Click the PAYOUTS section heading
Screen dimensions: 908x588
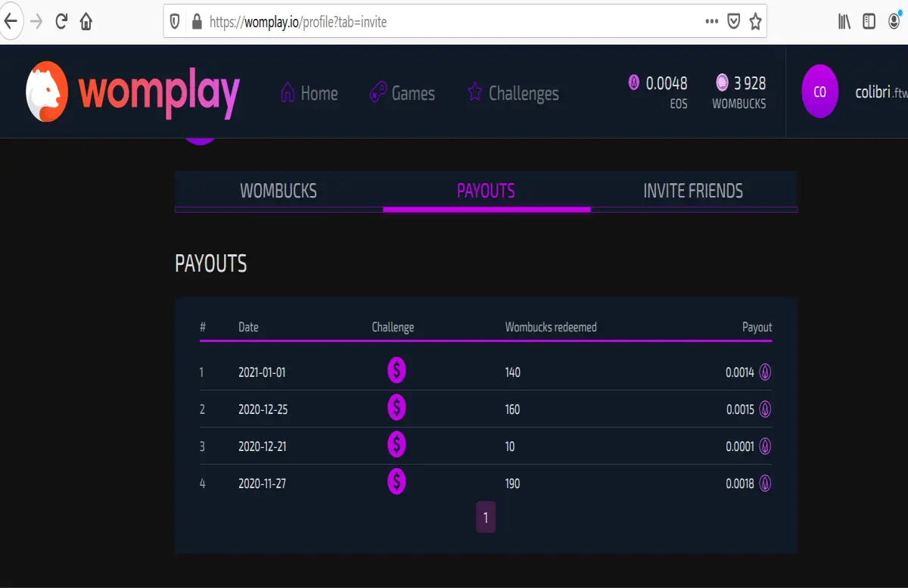coord(211,263)
